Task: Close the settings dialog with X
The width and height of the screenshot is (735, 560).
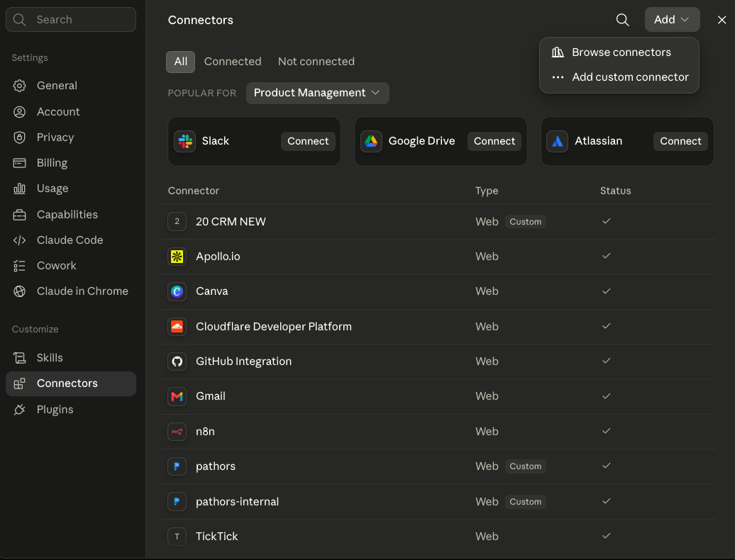Action: pyautogui.click(x=722, y=20)
